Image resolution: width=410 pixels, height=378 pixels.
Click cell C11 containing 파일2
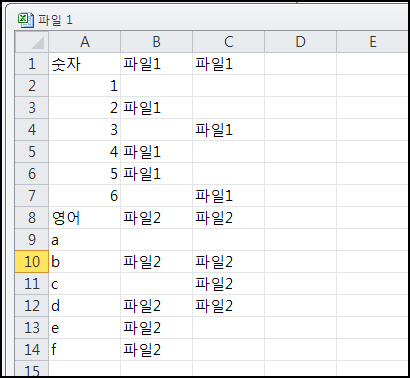[x=228, y=284]
